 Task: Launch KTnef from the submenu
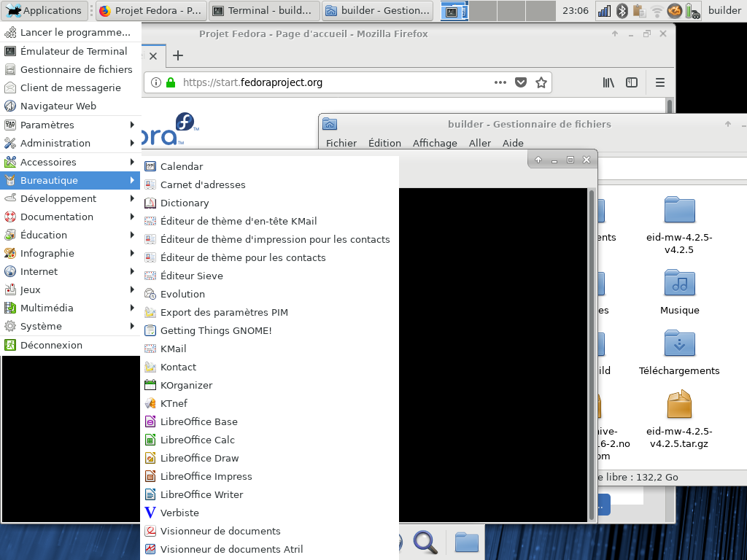[x=270, y=403]
